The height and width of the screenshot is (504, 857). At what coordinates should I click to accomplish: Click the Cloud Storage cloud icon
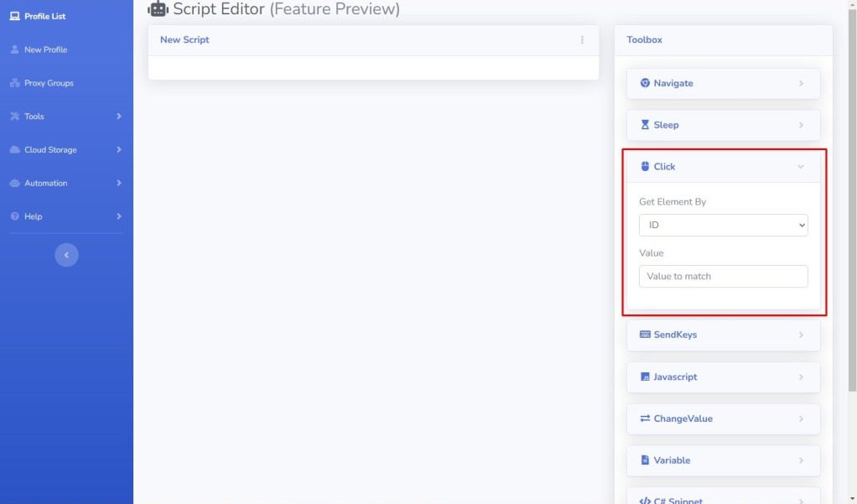15,150
